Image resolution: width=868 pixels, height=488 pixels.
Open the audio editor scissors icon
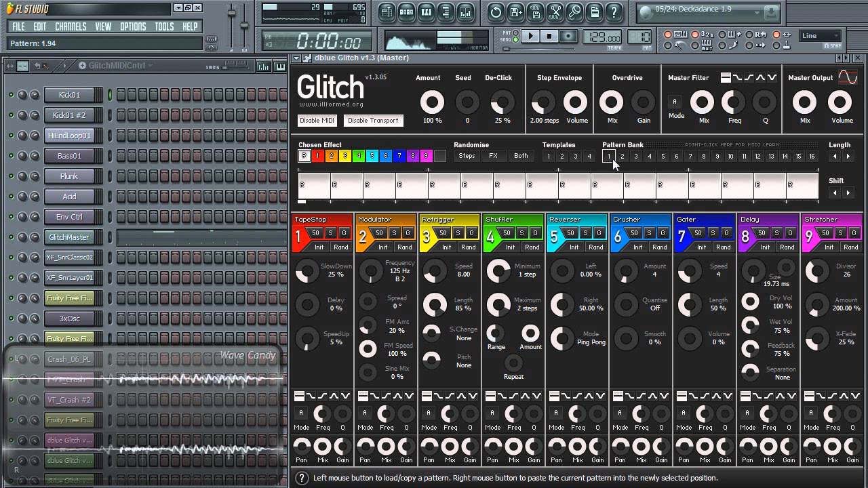point(555,12)
